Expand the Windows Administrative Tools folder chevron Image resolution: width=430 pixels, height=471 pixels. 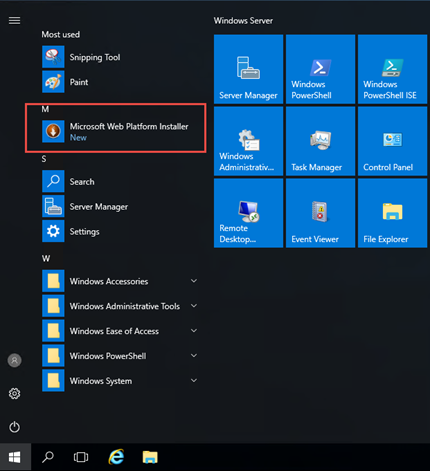pos(194,306)
